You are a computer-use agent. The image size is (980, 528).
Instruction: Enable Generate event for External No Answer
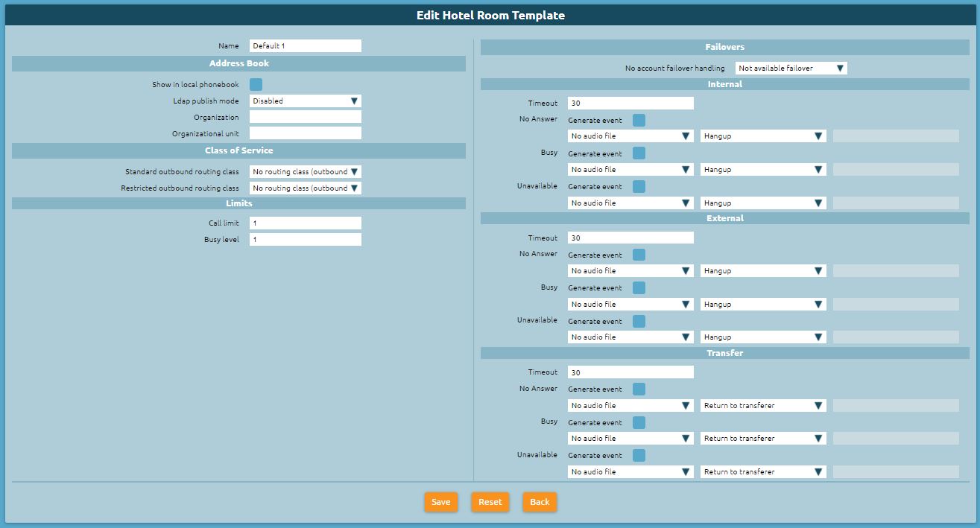pyautogui.click(x=639, y=255)
